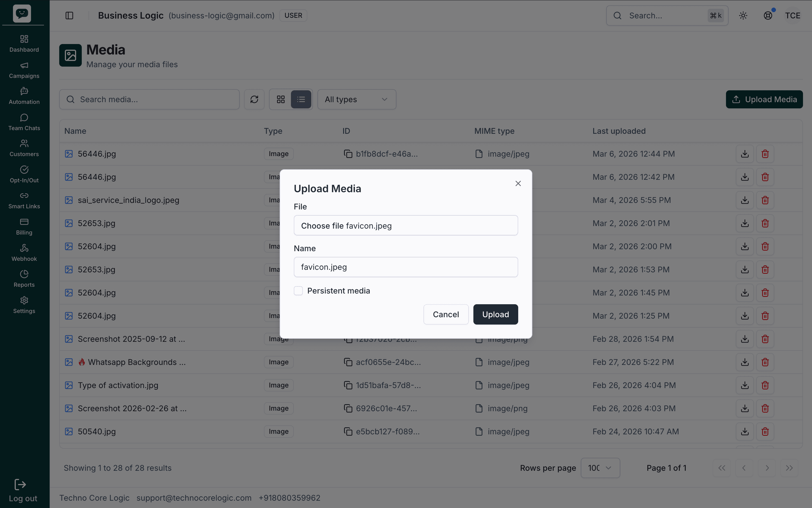The width and height of the screenshot is (812, 508).
Task: Open the All types filter dropdown
Action: point(357,99)
